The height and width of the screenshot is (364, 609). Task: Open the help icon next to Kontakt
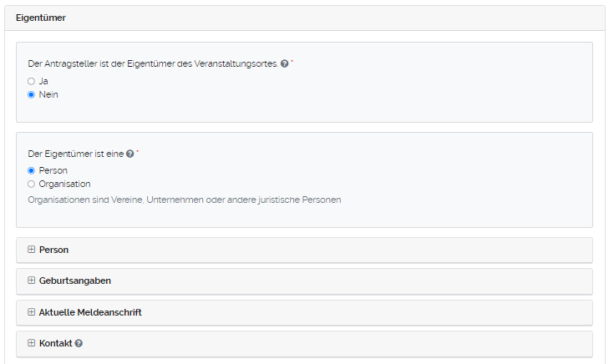[79, 343]
